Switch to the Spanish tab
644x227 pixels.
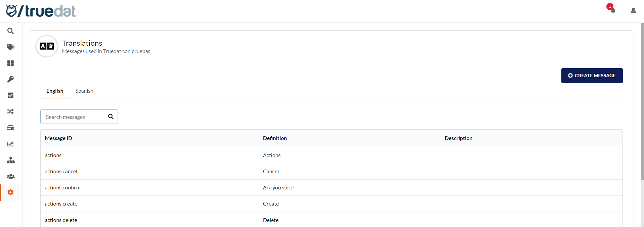(84, 91)
